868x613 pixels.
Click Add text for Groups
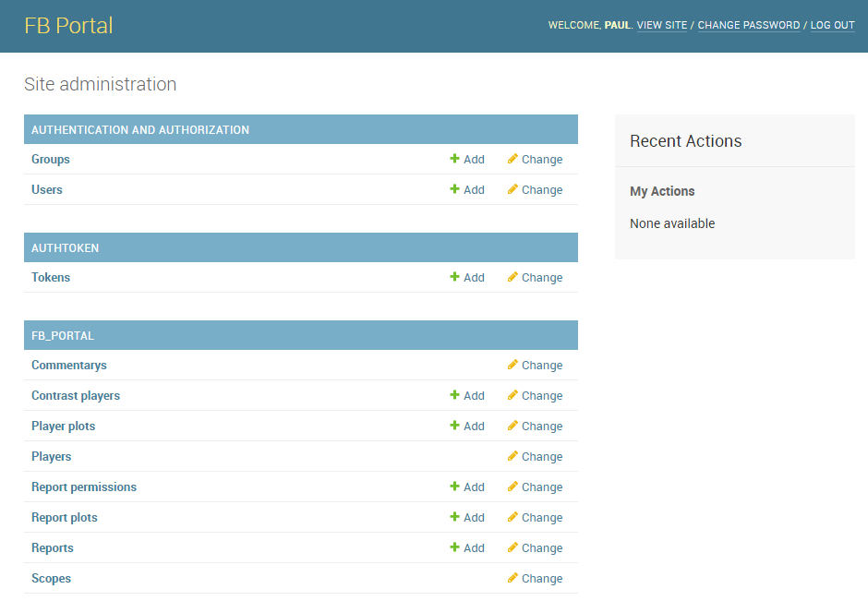474,160
